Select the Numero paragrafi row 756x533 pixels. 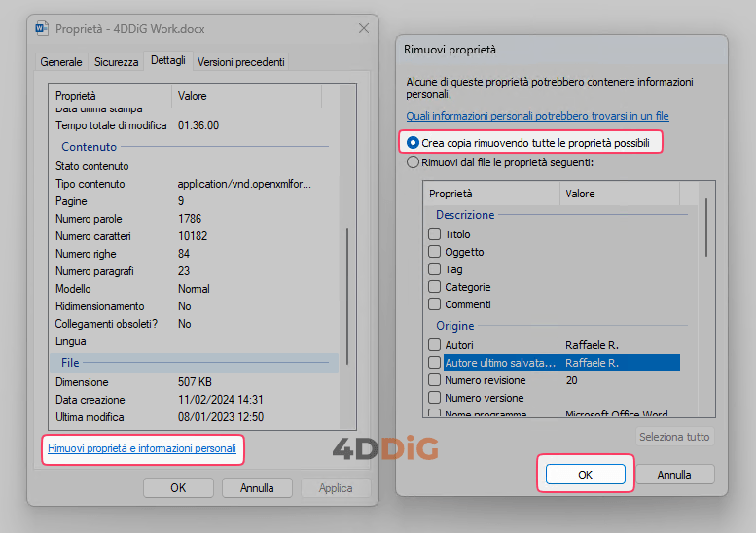pos(195,271)
